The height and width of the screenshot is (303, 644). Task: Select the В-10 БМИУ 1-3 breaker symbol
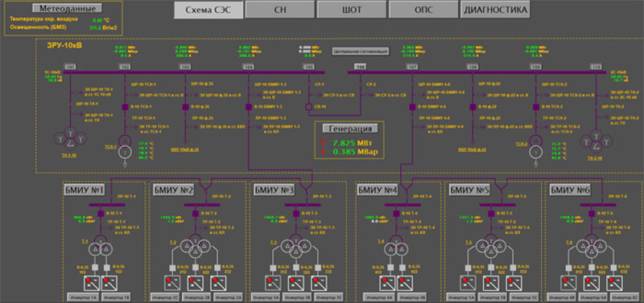click(x=248, y=107)
